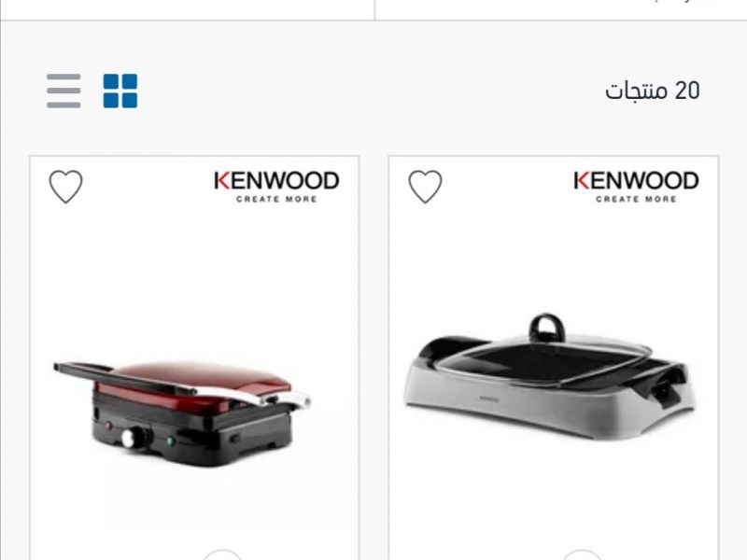
Task: Click the white control knob on red grill
Action: (x=130, y=438)
